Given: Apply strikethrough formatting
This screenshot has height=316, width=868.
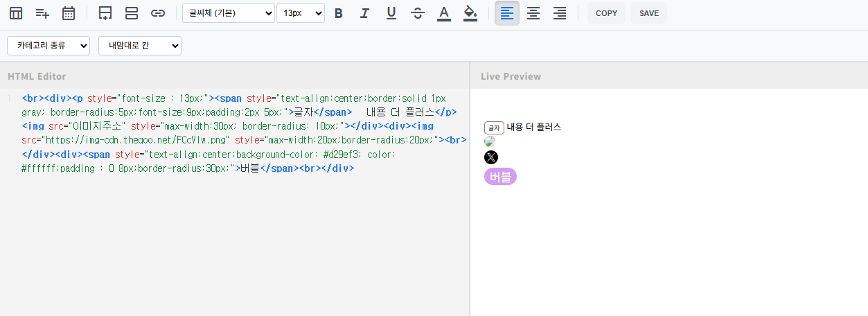Looking at the screenshot, I should (417, 13).
